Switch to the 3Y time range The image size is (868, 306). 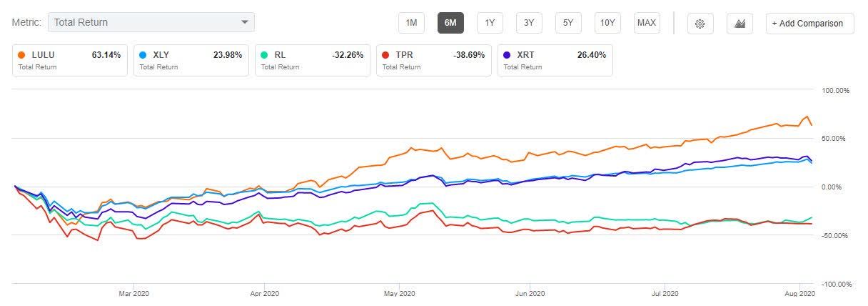[x=529, y=23]
